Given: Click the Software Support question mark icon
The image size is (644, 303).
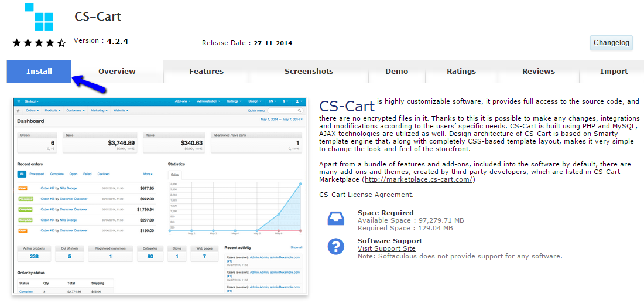Looking at the screenshot, I should (335, 246).
